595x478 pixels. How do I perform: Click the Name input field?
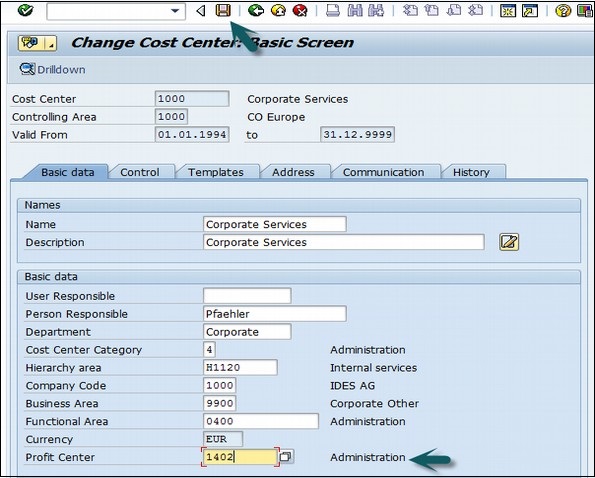(x=275, y=224)
